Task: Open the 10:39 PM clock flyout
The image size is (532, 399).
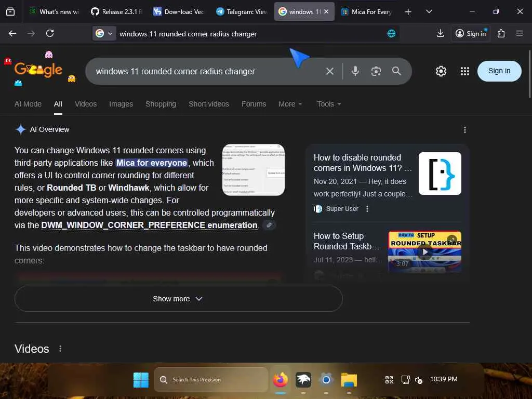Action: [x=444, y=379]
